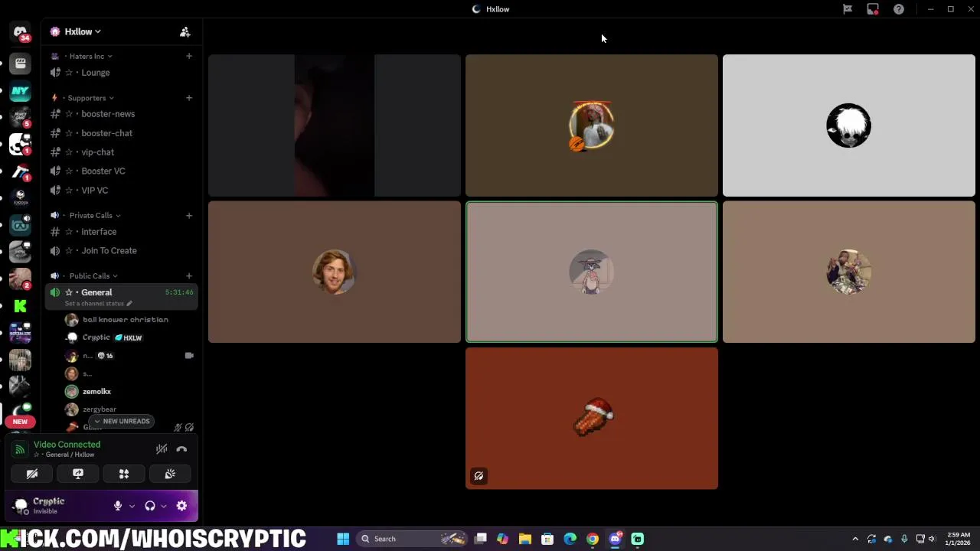Mute microphone in user panel
The height and width of the screenshot is (551, 980).
(118, 506)
